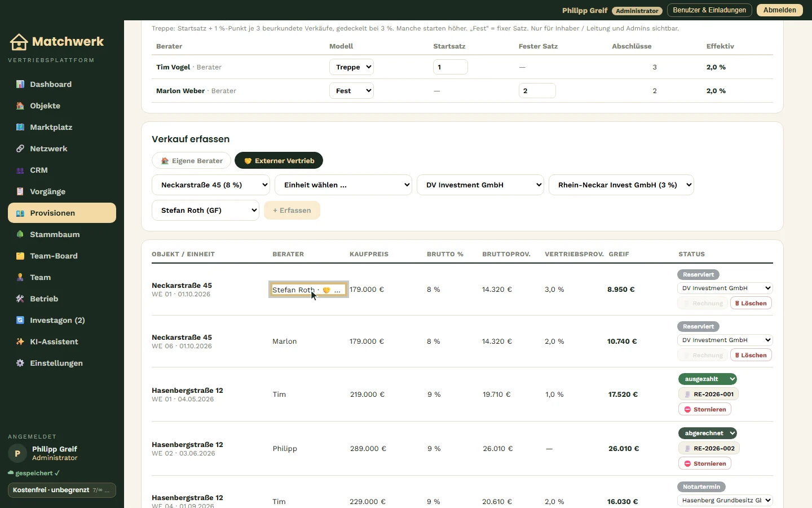The image size is (812, 508).
Task: Click the Vorgänge clipboard icon
Action: click(20, 191)
